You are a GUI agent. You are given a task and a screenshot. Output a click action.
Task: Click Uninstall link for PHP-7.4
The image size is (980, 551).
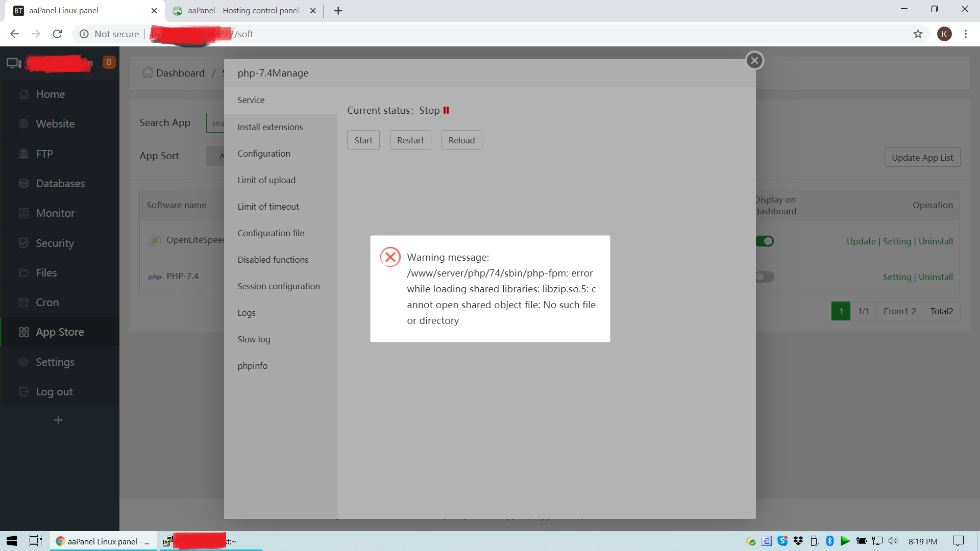[x=936, y=277]
